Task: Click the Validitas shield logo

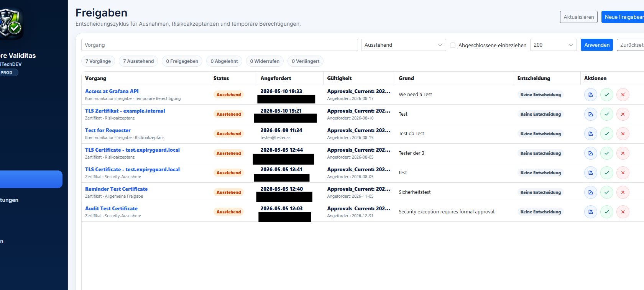Action: pos(11,24)
